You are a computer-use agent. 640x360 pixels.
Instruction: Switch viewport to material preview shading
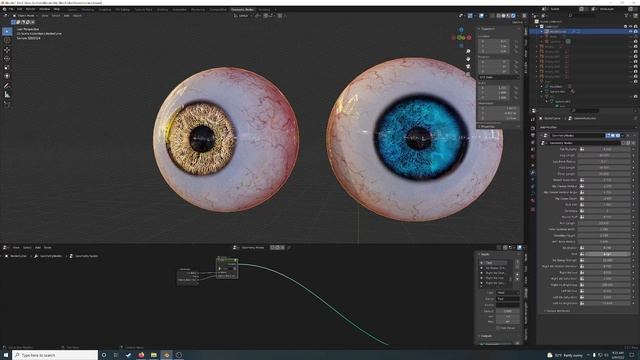(509, 16)
